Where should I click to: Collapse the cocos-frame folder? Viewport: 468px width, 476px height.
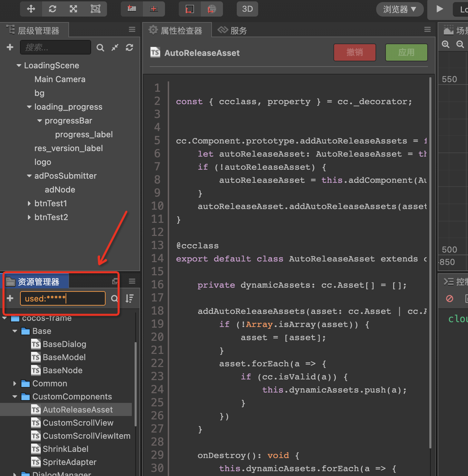(5, 318)
